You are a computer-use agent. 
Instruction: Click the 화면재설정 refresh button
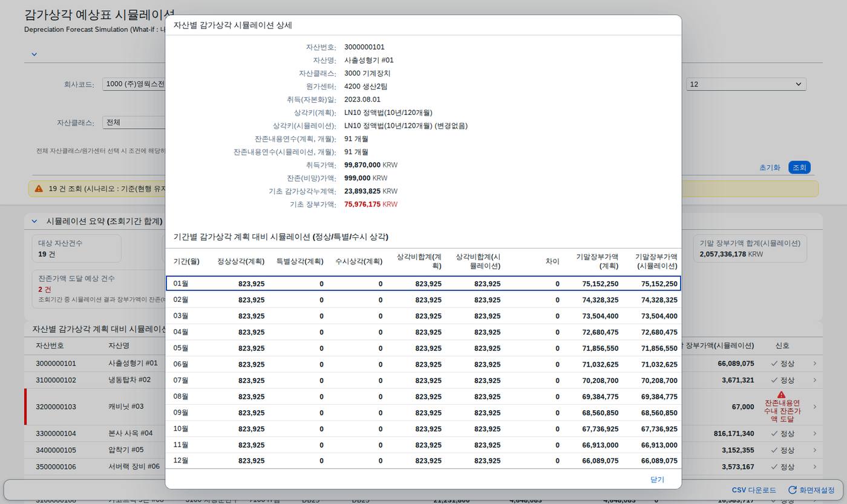[811, 490]
